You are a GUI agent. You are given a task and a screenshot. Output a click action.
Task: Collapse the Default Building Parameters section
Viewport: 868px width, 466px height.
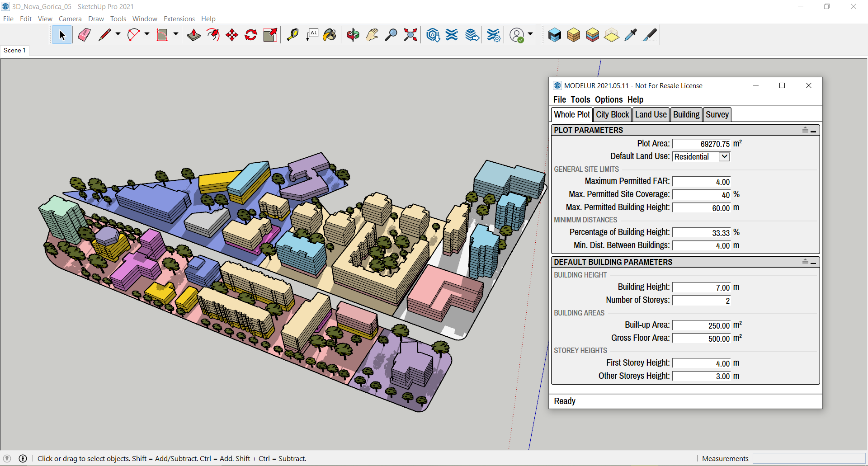[x=814, y=262]
